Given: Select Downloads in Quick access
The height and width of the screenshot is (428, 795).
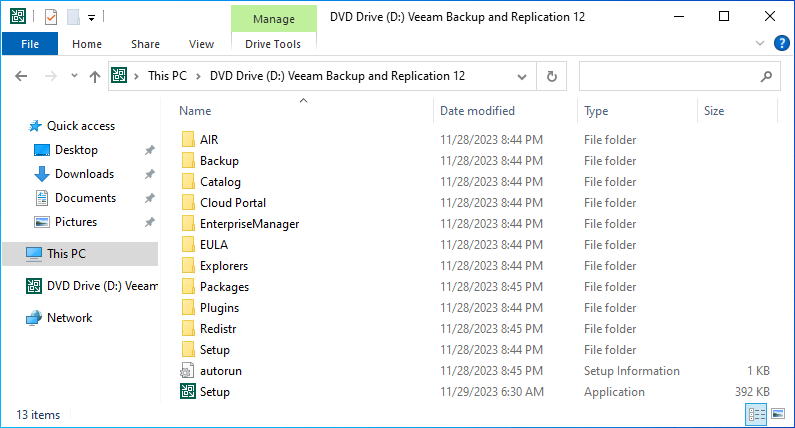Looking at the screenshot, I should (84, 174).
